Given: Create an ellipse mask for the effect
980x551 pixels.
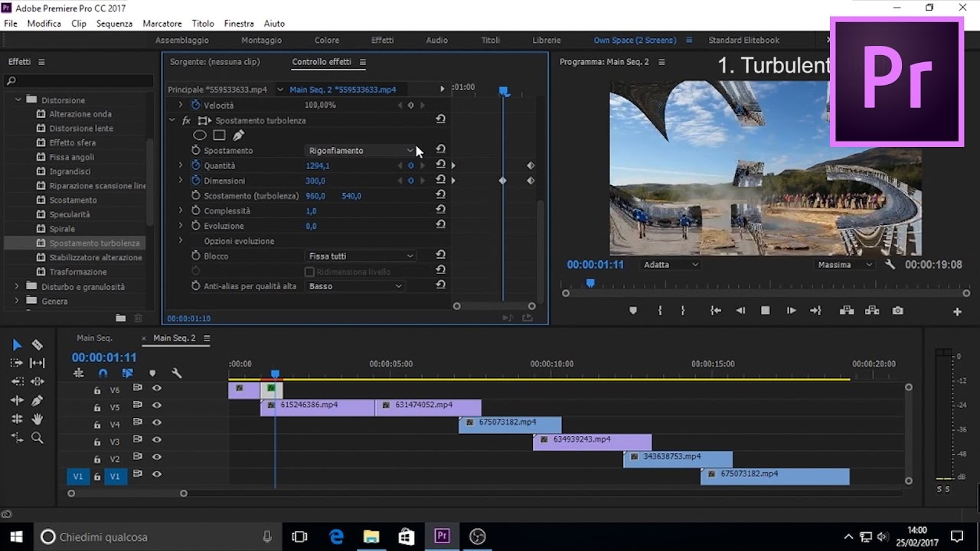Looking at the screenshot, I should (199, 135).
